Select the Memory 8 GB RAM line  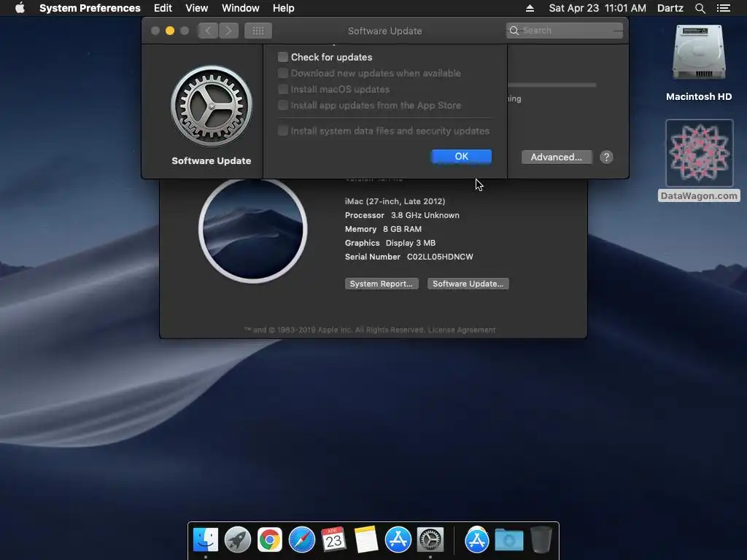383,229
